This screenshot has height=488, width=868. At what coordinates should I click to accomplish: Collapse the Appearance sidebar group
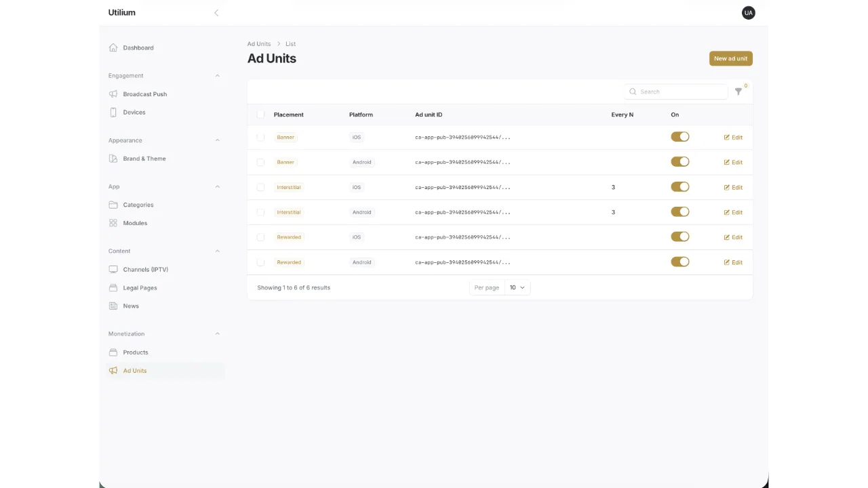pyautogui.click(x=217, y=140)
